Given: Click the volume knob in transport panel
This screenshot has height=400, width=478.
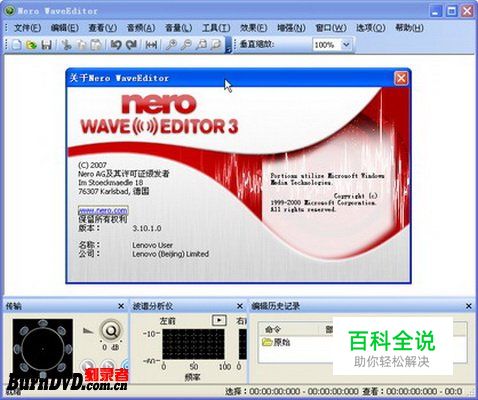Looking at the screenshot, I should [111, 331].
